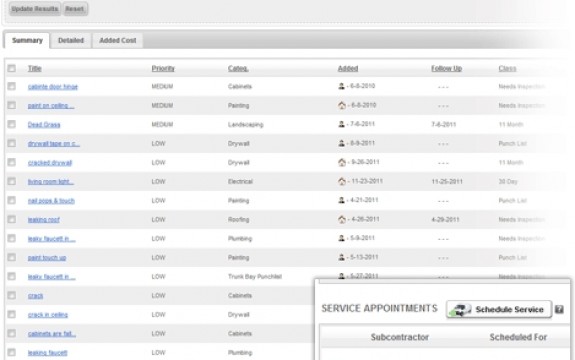Viewport: 575px width, 360px height.
Task: Click the house icon beside 9-26-2011 date
Action: tap(342, 162)
